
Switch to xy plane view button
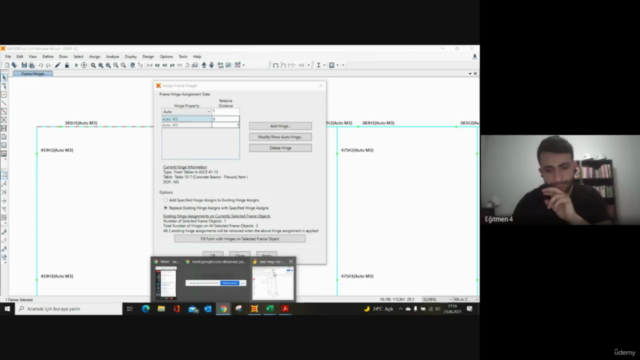tap(157, 65)
